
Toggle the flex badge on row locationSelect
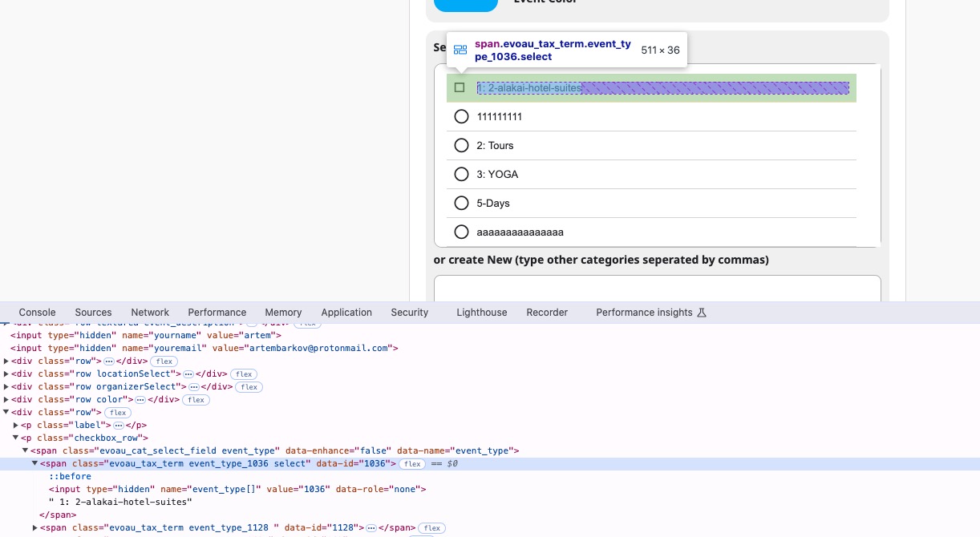click(x=244, y=374)
